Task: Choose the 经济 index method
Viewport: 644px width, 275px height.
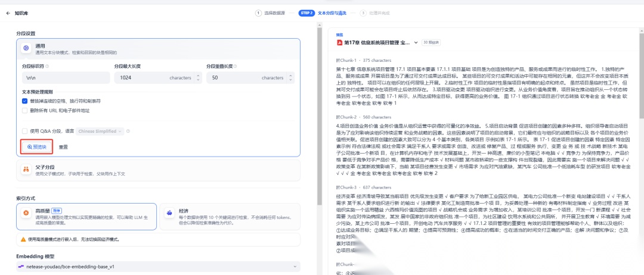Action: tap(230, 217)
